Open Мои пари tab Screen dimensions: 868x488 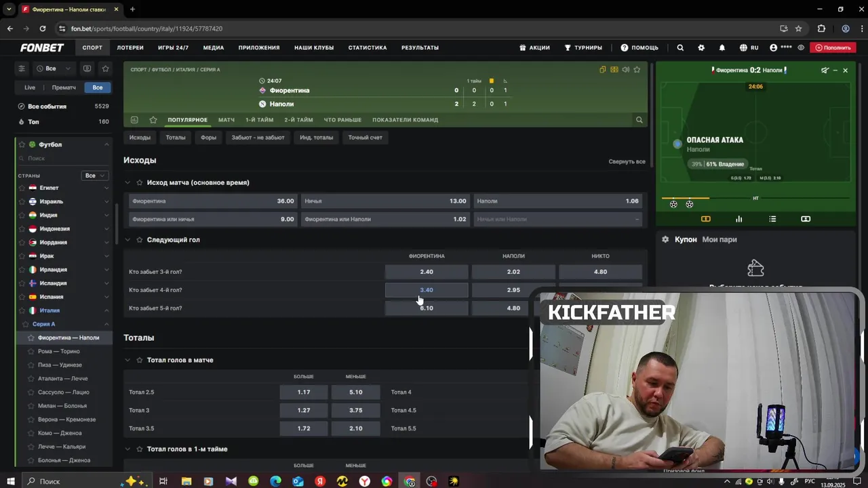point(719,239)
